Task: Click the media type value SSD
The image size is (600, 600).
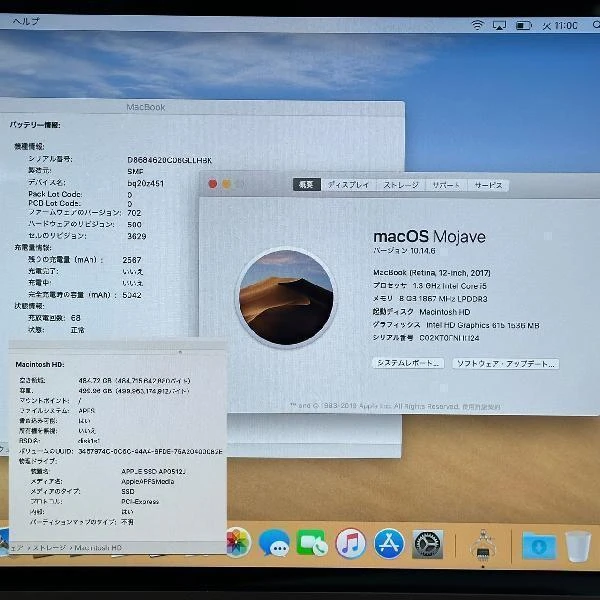Action: 128,491
